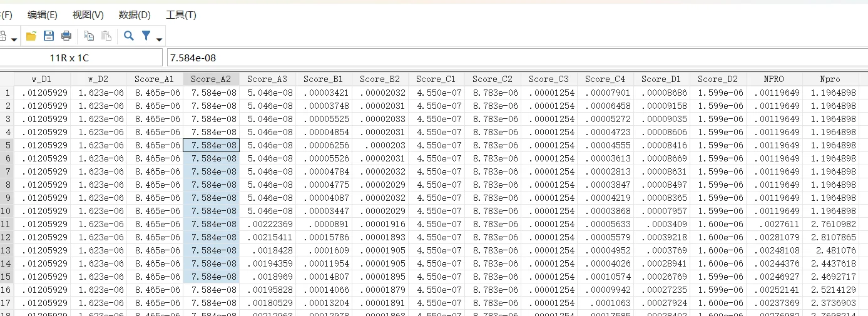The height and width of the screenshot is (316, 868).
Task: Click Score_C4 value .00010574
Action: [x=605, y=277]
